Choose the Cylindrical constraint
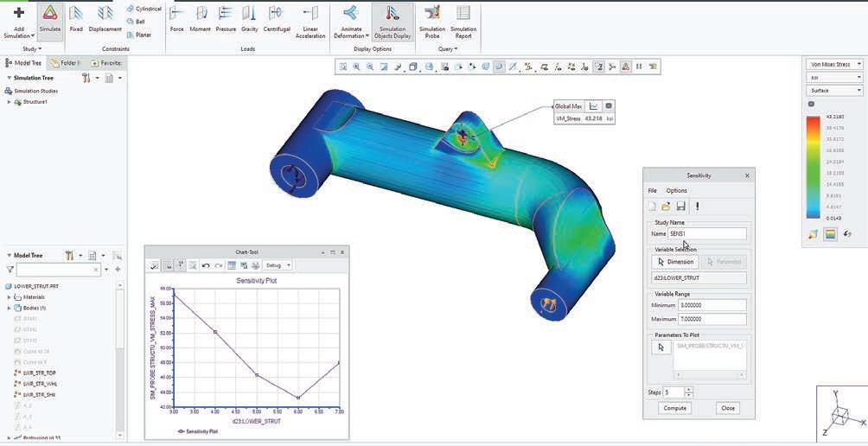The width and height of the screenshot is (868, 446). (x=144, y=9)
